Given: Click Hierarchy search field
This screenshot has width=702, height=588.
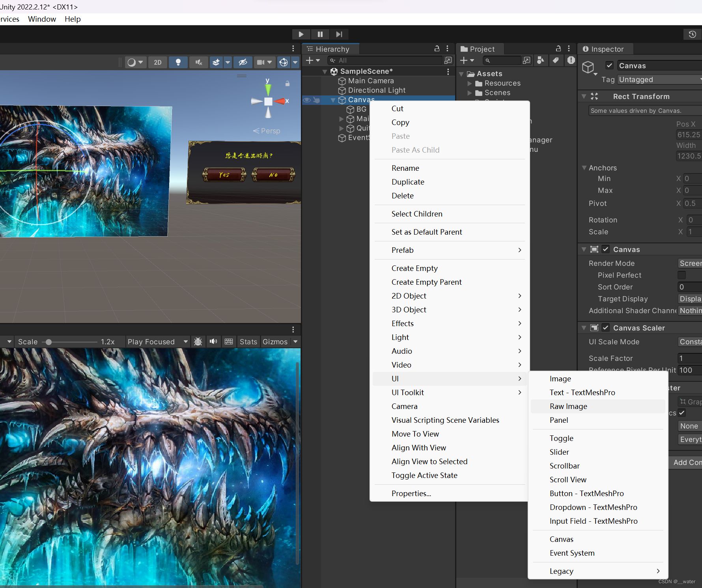Looking at the screenshot, I should (x=385, y=60).
